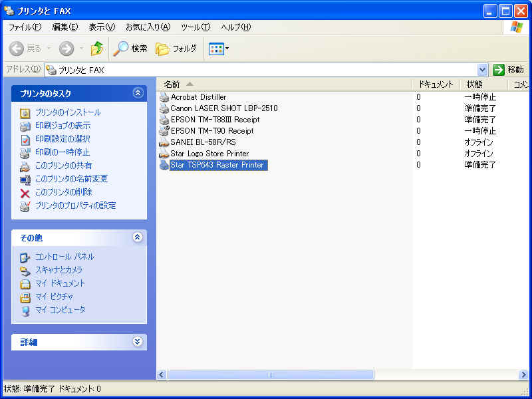Screen dimensions: 532x399
Task: Select the SANEI BL-58R/RS printer icon
Action: click(x=164, y=142)
